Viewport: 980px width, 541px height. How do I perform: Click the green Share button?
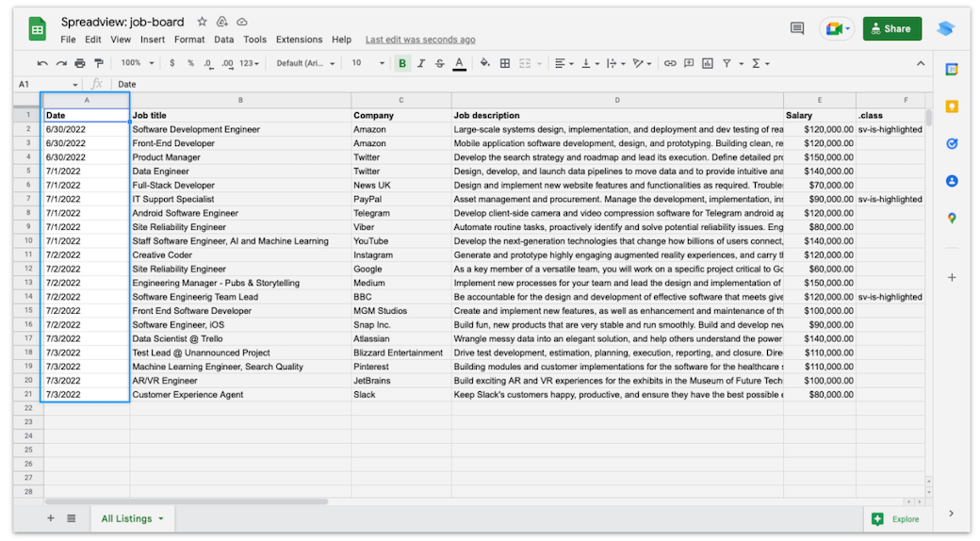click(891, 29)
